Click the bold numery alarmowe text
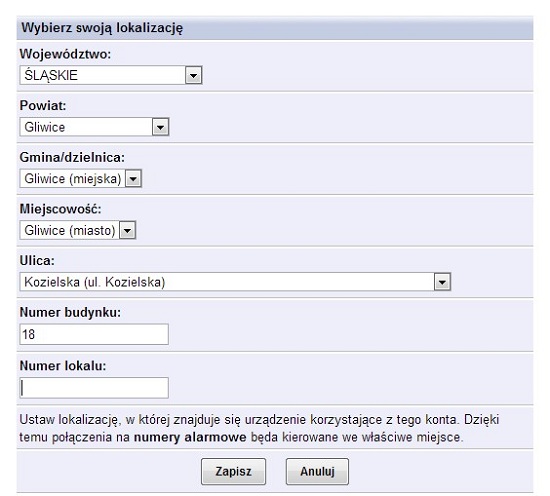This screenshot has width=550, height=496. (190, 437)
